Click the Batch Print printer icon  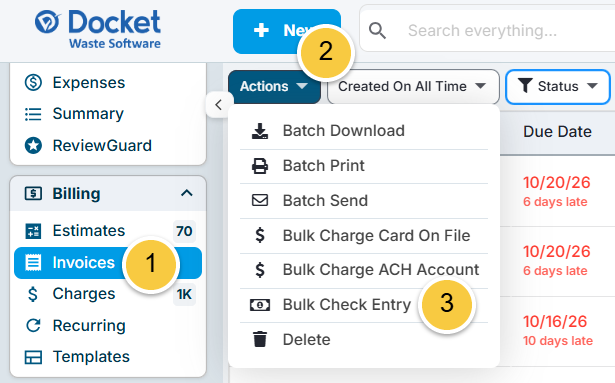[x=260, y=166]
